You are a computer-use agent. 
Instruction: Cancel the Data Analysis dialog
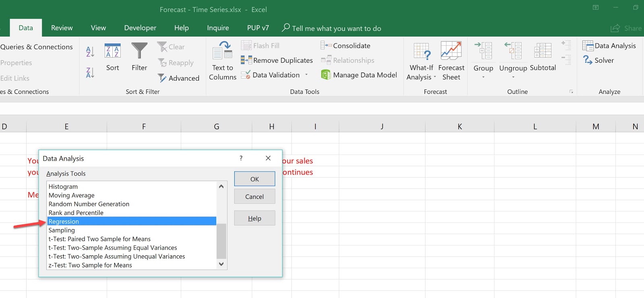tap(254, 197)
